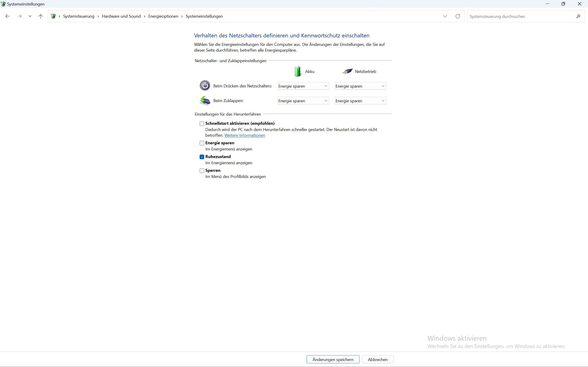
Task: Click the search magnifier icon
Action: pos(578,16)
